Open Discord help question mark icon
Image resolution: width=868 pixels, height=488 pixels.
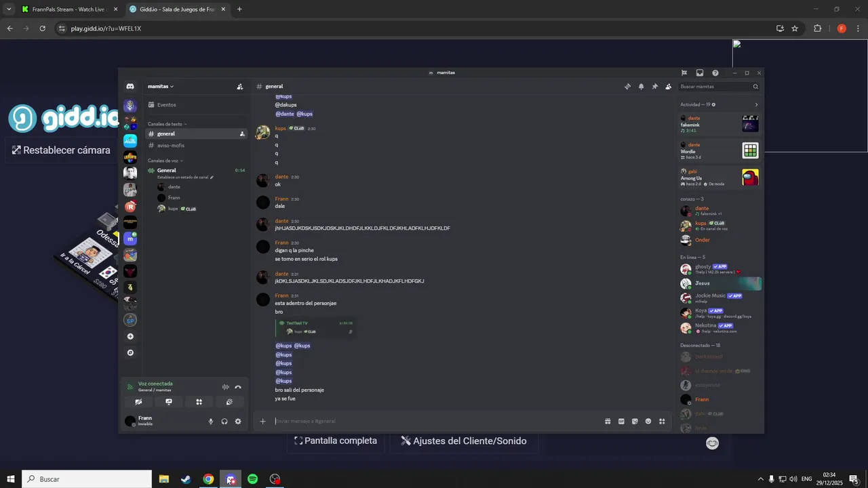point(715,73)
